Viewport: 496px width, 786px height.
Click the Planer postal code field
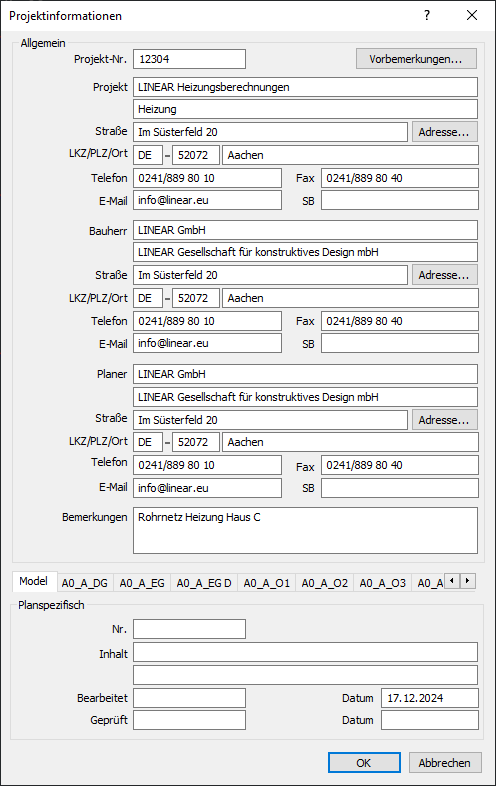(196, 442)
